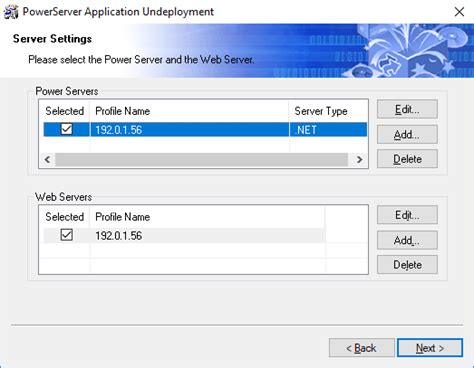
Task: Add a new Web Server profile
Action: tap(407, 240)
